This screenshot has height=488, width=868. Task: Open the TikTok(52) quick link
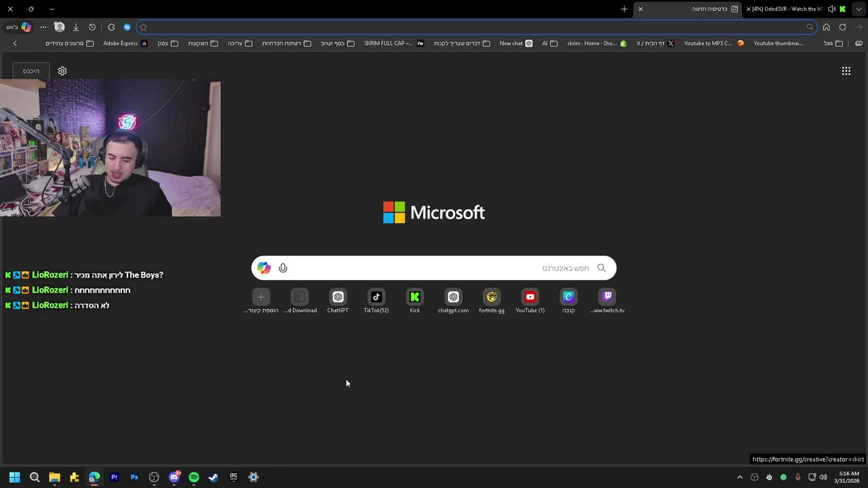pyautogui.click(x=376, y=301)
